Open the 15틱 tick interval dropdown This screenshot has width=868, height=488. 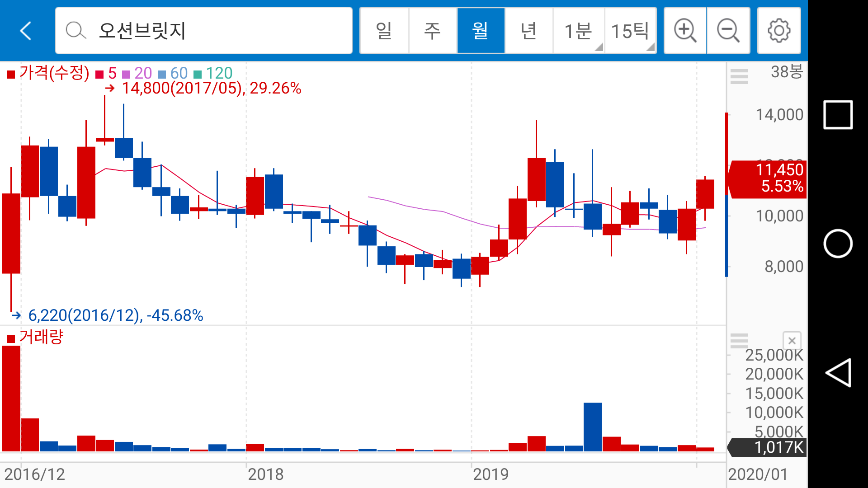click(631, 31)
